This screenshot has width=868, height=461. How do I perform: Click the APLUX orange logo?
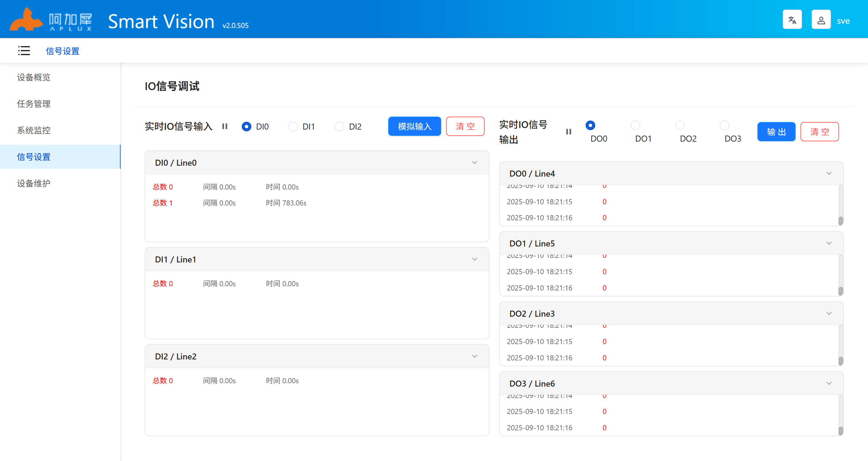pos(26,20)
